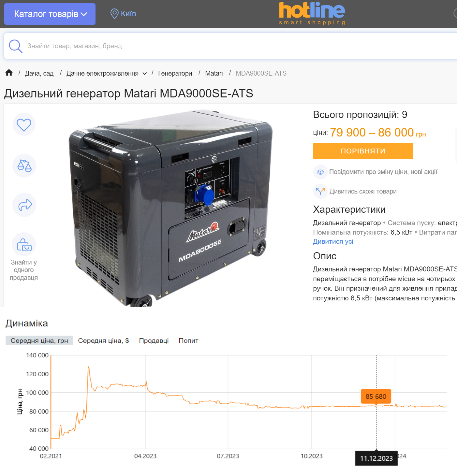Share this product via arrow icon

point(24,205)
